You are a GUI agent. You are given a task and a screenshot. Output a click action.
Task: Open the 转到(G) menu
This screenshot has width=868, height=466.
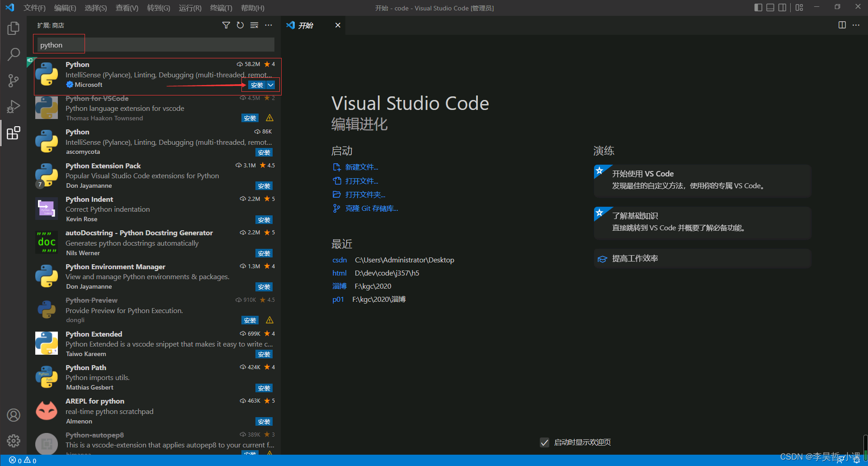pos(159,8)
